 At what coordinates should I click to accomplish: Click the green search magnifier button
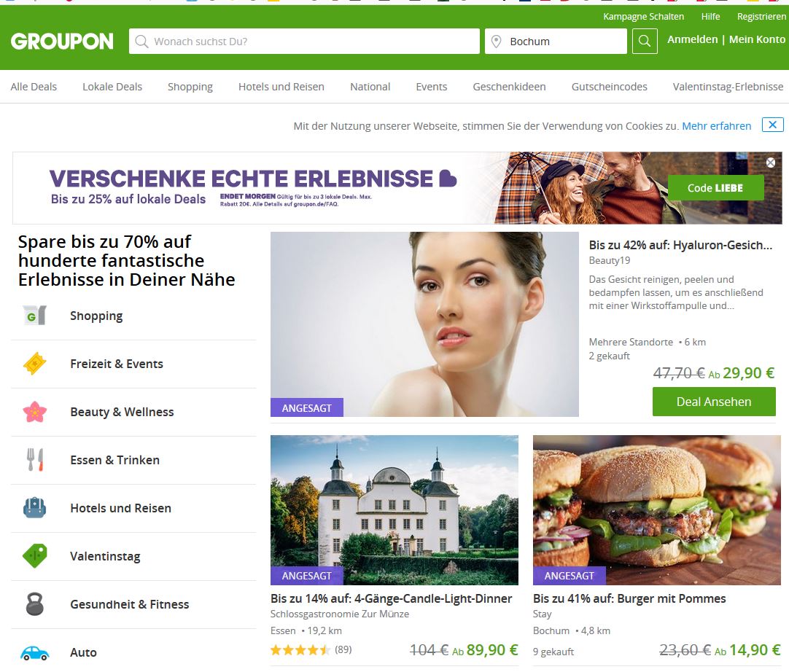(x=645, y=42)
